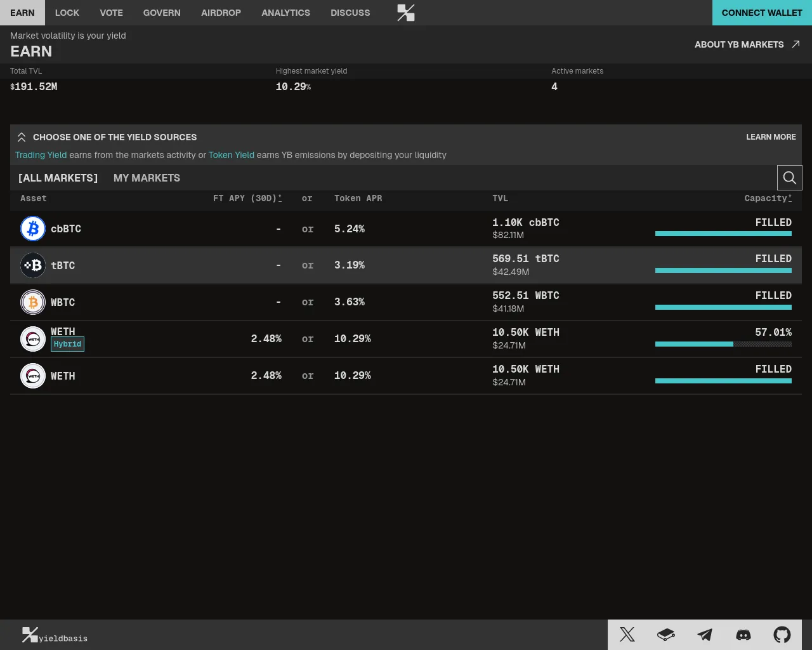The height and width of the screenshot is (650, 812).
Task: Click the CHOOSE ONE OF THE YIELD SOURCES heading
Action: (115, 137)
